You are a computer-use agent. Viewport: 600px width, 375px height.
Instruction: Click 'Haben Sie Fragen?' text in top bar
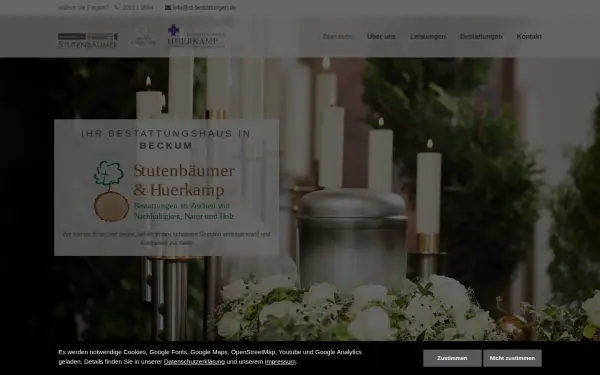pyautogui.click(x=83, y=8)
